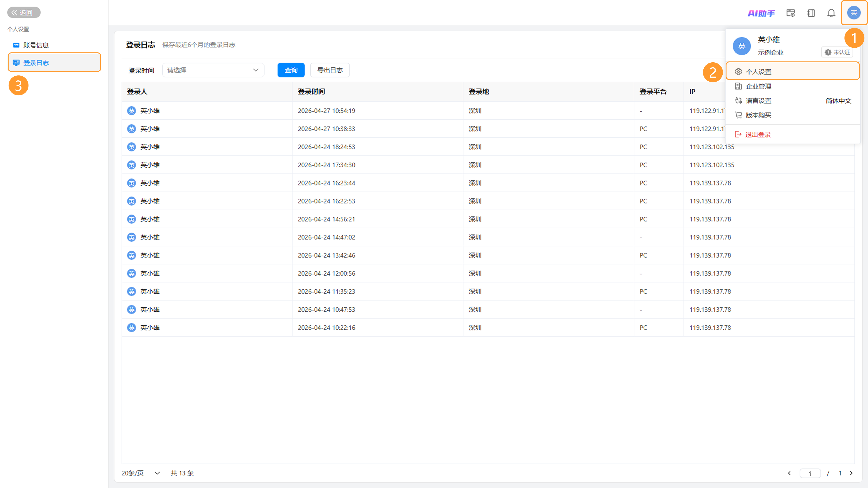Select 语言设置 in the profile menu
Viewport: 868px width, 488px height.
coord(793,101)
